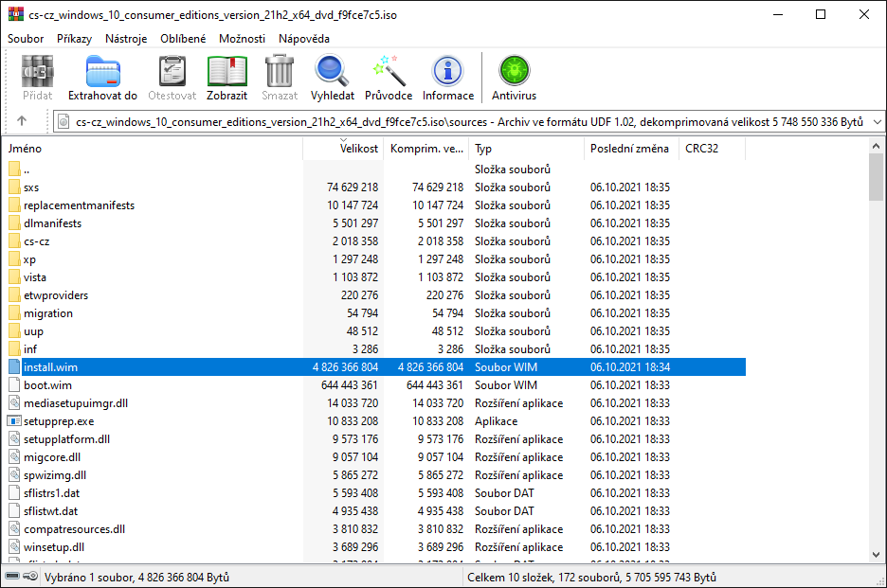This screenshot has height=588, width=887.
Task: Open the Průvodce wizard tool
Action: point(389,71)
